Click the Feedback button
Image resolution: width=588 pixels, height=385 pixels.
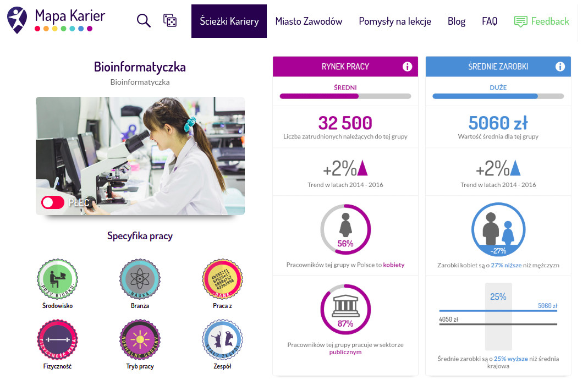(542, 21)
